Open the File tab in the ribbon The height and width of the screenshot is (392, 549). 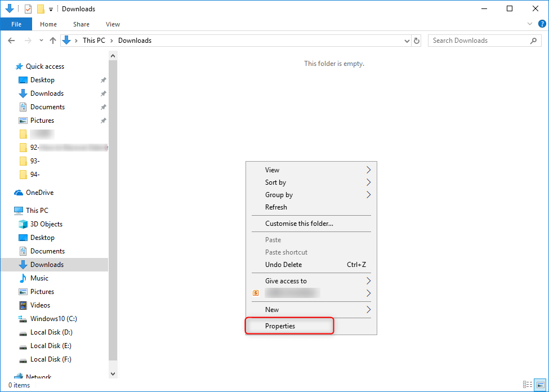coord(16,24)
